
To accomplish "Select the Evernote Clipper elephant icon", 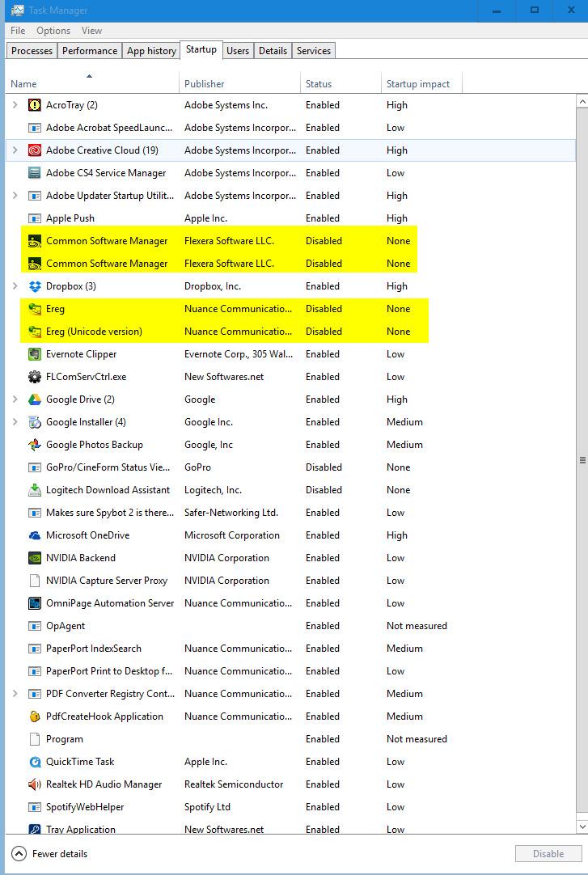I will point(35,353).
